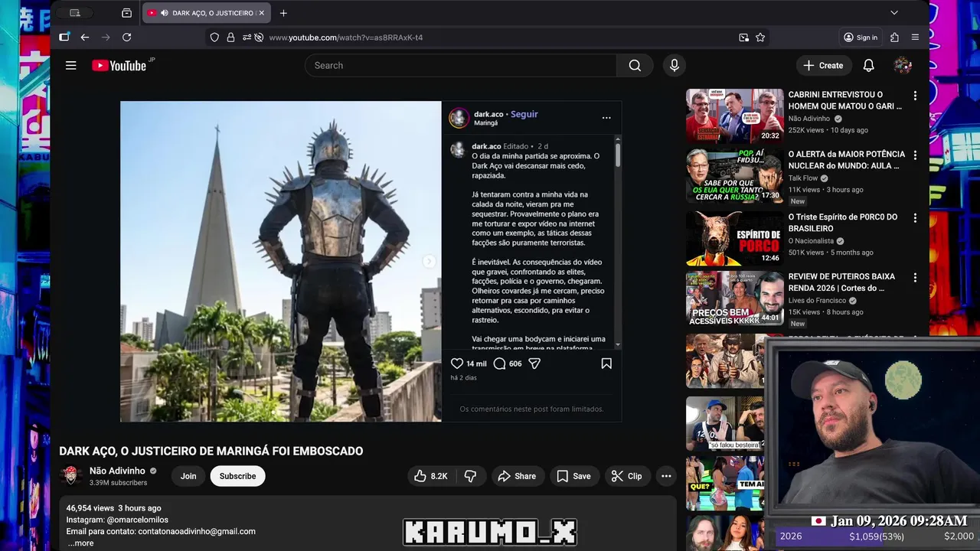Image resolution: width=980 pixels, height=551 pixels.
Task: Dislike the video with thumbs down
Action: [x=471, y=476]
